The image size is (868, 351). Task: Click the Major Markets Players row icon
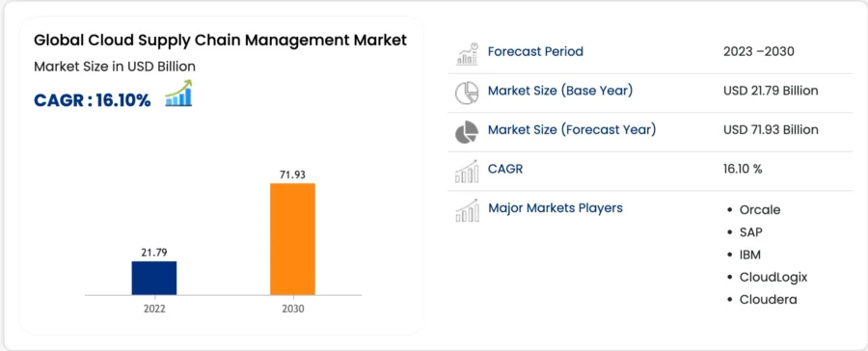[x=467, y=210]
